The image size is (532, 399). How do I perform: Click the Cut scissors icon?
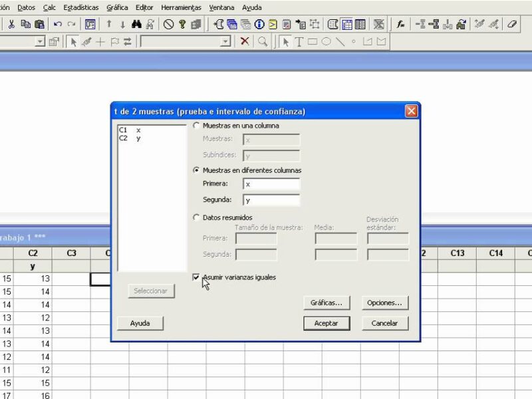tap(11, 24)
